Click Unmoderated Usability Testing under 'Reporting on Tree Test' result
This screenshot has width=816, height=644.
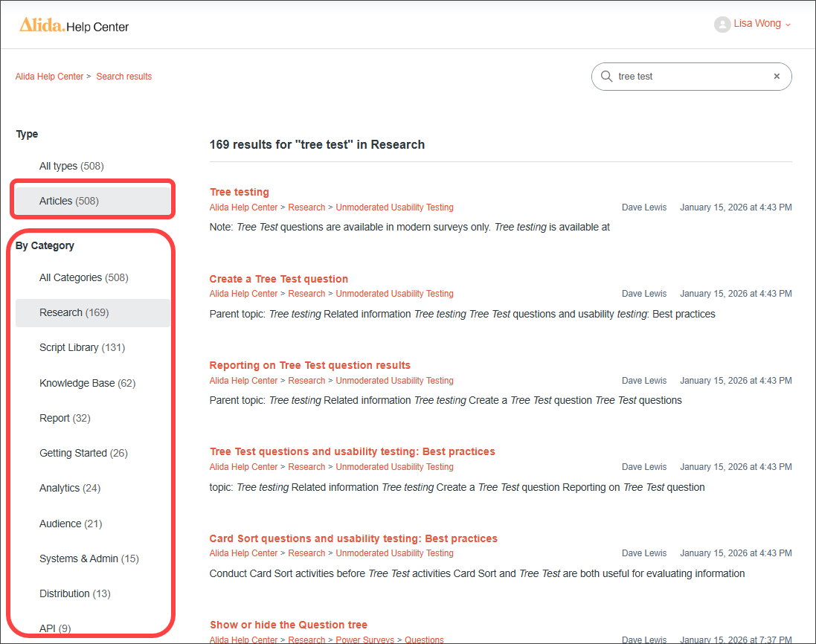tap(394, 380)
